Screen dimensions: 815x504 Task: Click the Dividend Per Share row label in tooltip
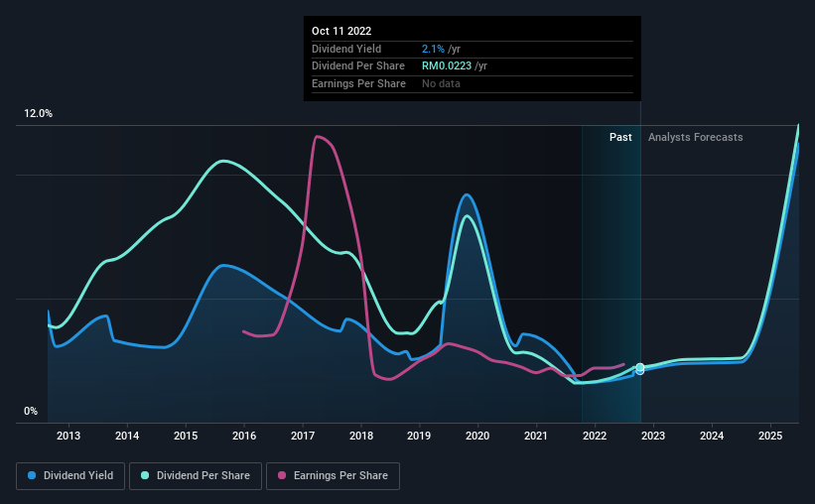(x=358, y=66)
